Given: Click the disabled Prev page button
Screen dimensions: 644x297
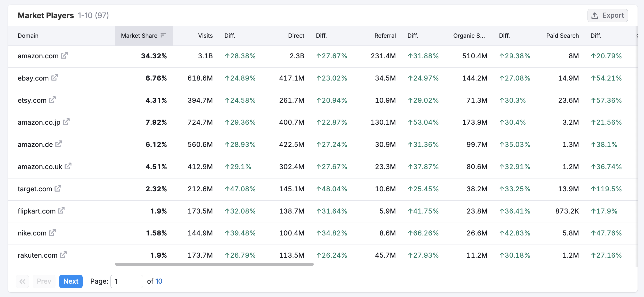Looking at the screenshot, I should (44, 281).
